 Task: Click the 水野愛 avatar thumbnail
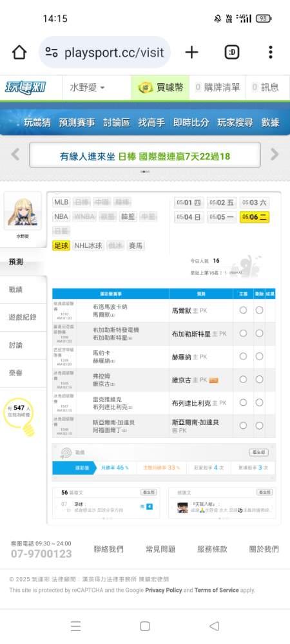(23, 211)
